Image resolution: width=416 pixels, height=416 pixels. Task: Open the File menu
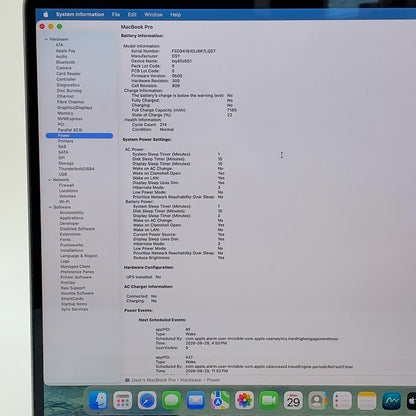coord(116,14)
